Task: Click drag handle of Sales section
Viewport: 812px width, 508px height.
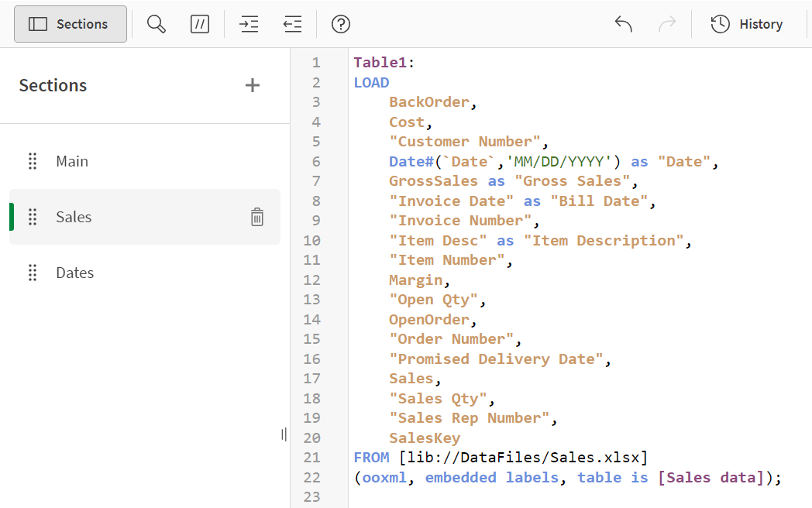Action: [x=32, y=217]
